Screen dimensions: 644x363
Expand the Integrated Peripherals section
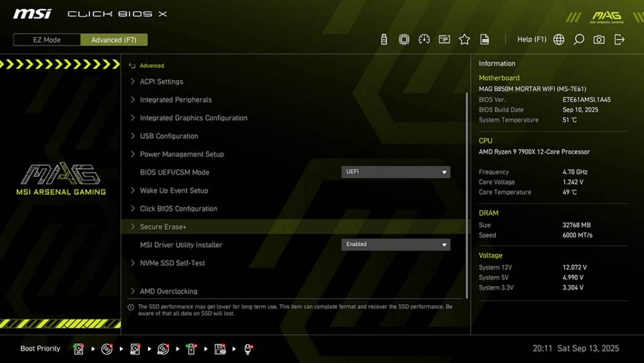175,99
